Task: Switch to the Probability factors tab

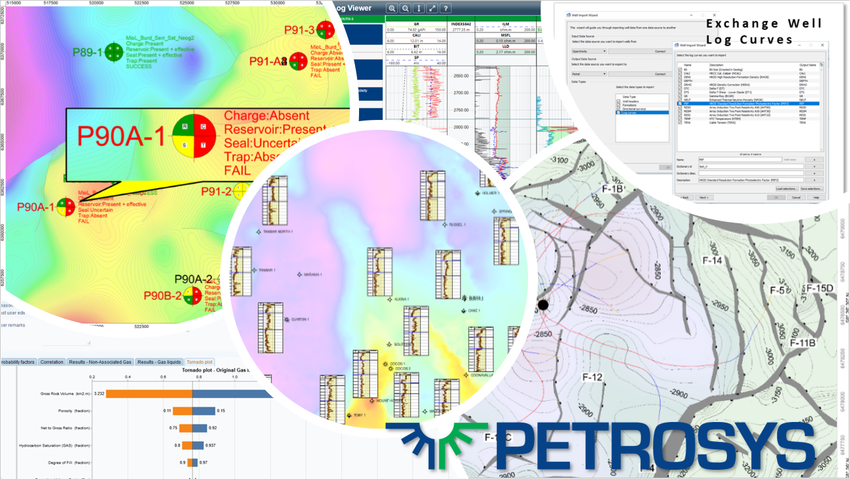Action: (18, 361)
